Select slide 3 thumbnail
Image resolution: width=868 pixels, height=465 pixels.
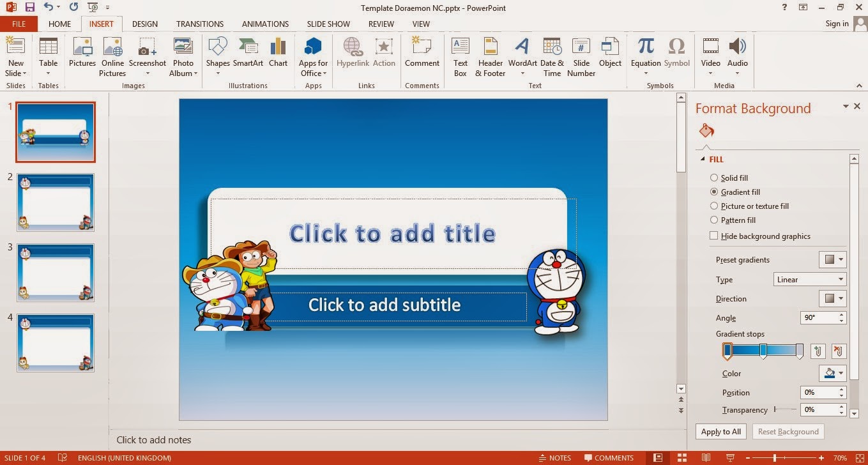point(56,273)
